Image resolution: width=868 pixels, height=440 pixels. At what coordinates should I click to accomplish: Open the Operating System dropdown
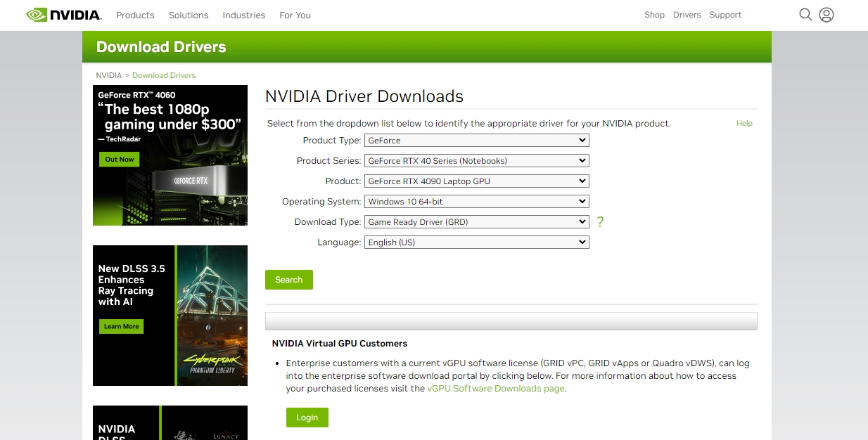(x=476, y=202)
